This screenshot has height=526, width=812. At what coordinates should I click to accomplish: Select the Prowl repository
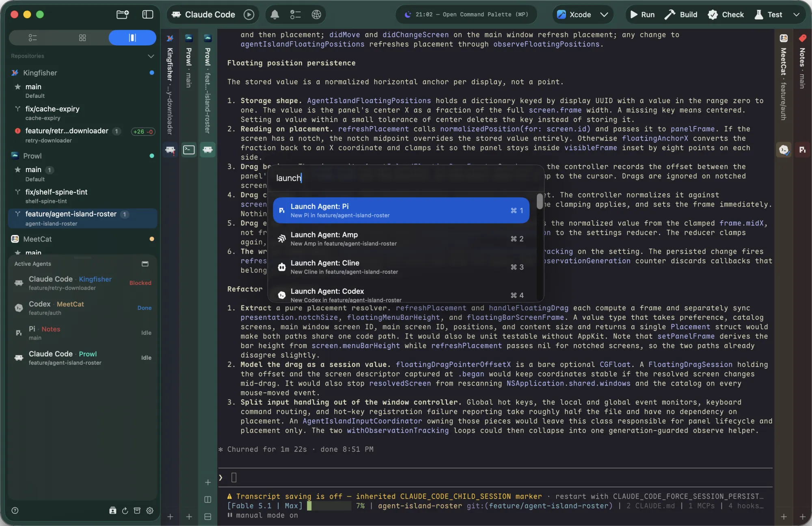tap(82, 156)
